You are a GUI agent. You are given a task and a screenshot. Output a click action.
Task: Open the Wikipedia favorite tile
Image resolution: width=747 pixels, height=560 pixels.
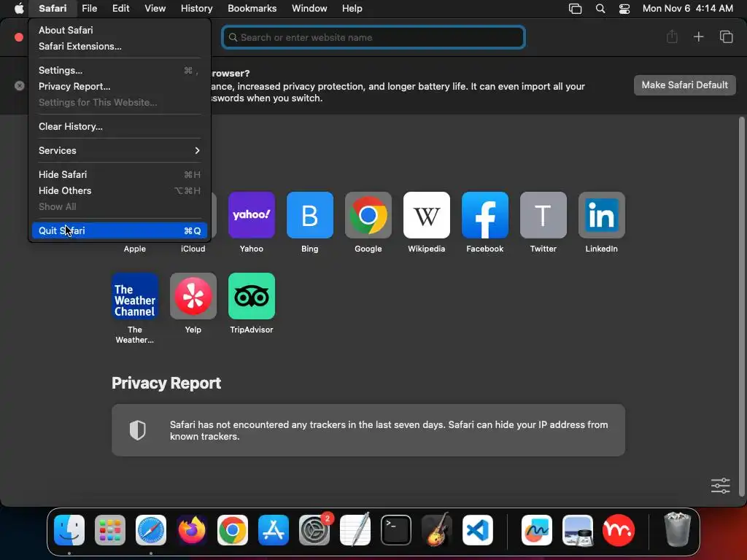(426, 215)
